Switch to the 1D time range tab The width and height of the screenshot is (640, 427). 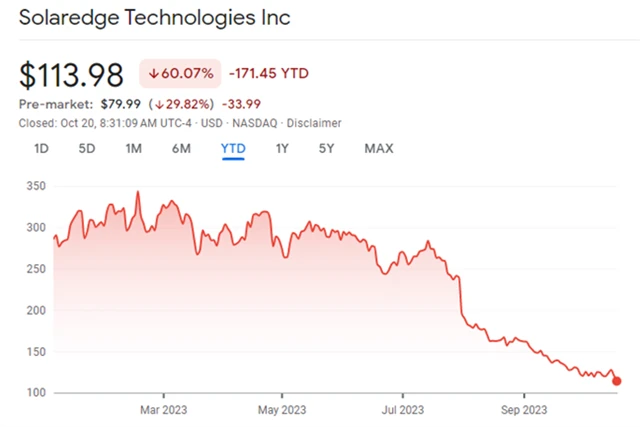42,148
